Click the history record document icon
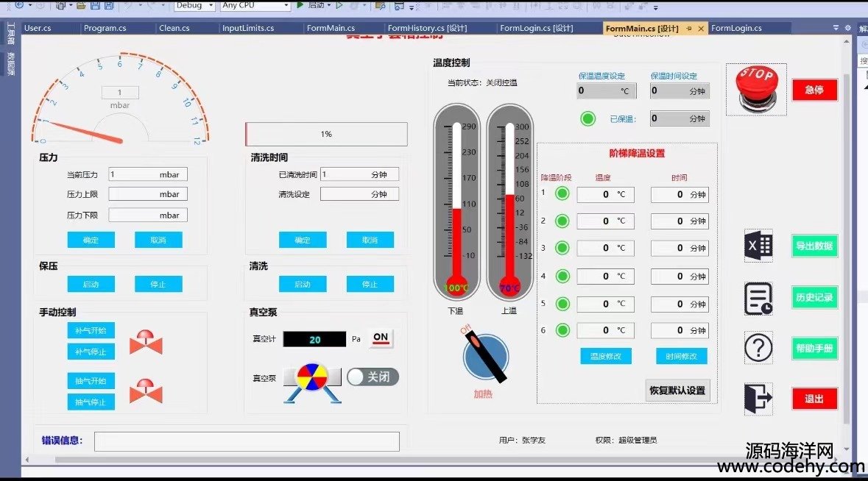The height and width of the screenshot is (481, 868). coord(758,299)
